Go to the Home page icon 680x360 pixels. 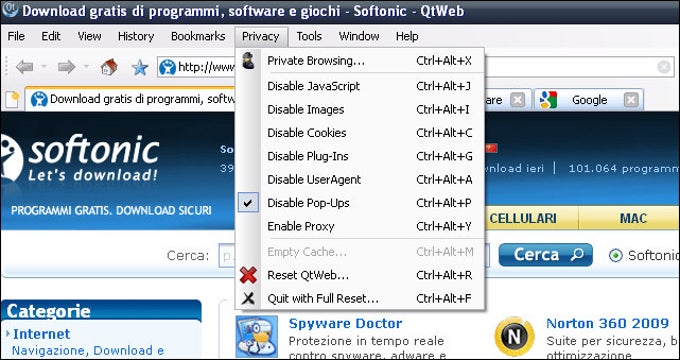[109, 67]
